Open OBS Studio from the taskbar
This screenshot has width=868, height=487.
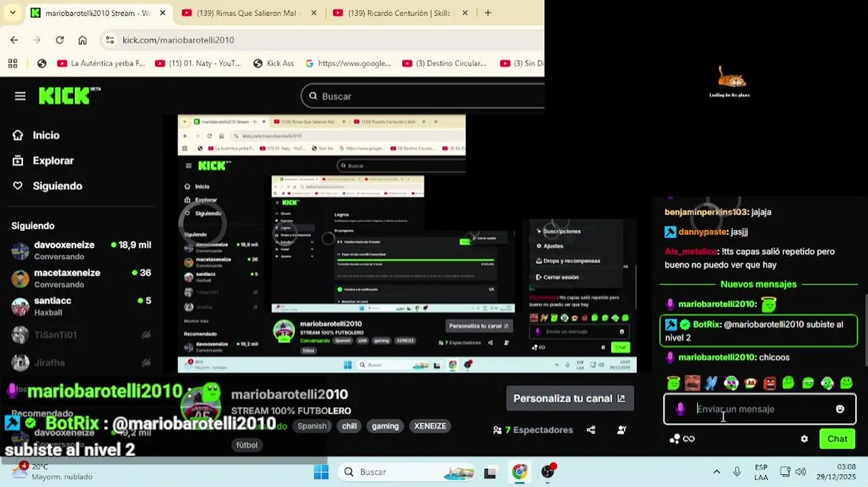click(x=548, y=471)
